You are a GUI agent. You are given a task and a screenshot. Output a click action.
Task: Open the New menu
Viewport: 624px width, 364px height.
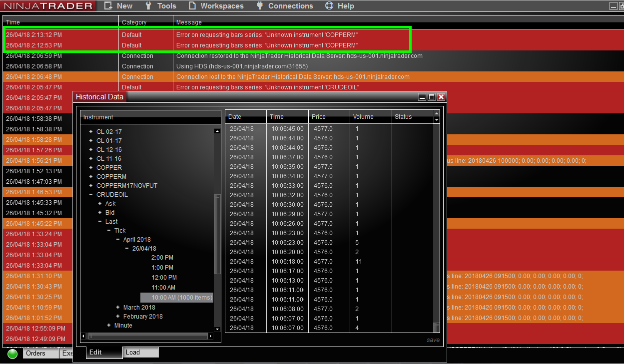(124, 6)
